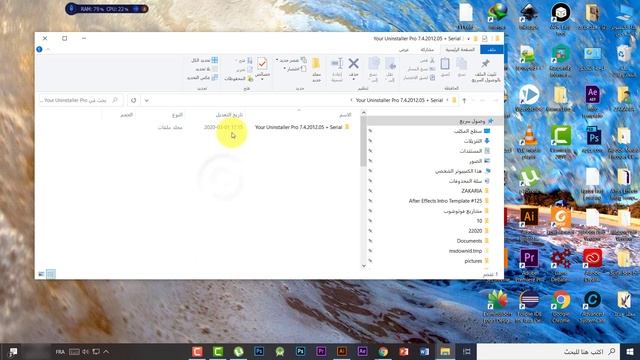Open the Windows Start menu

click(x=630, y=351)
